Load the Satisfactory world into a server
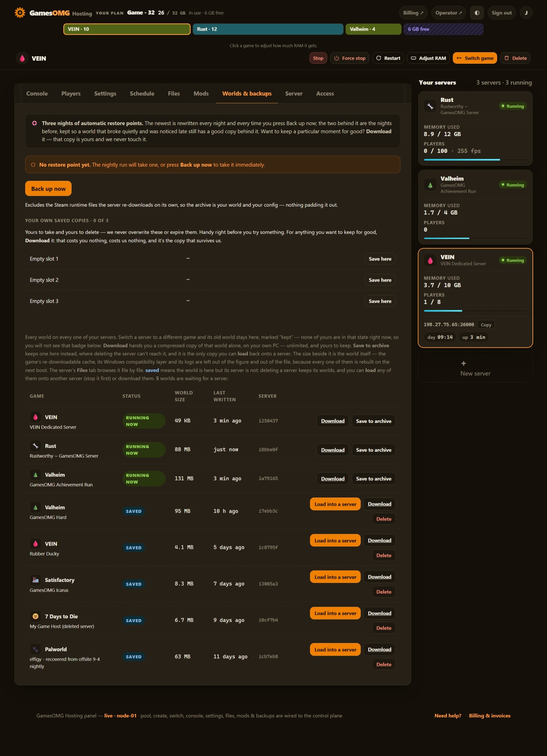 (335, 577)
